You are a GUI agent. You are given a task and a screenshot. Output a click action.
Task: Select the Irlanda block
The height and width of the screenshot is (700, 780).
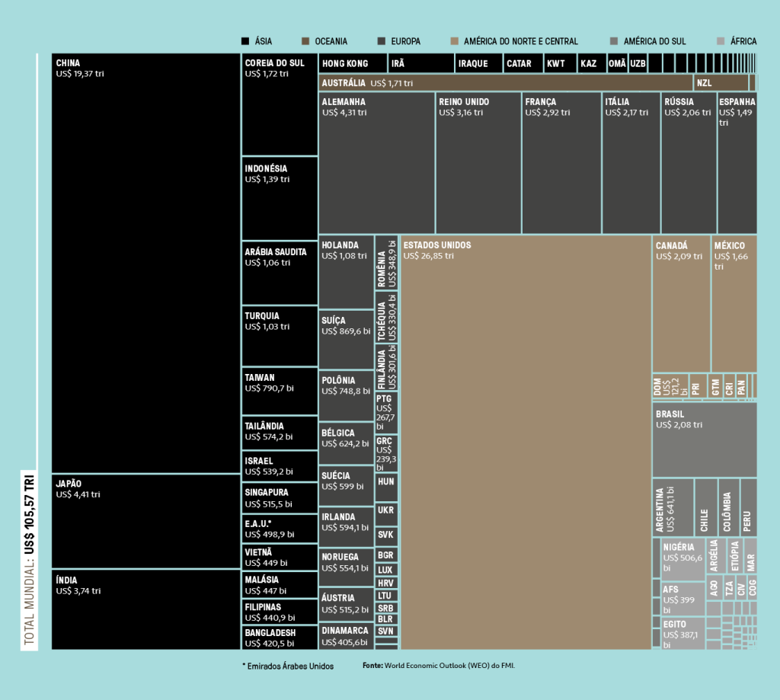(x=346, y=527)
